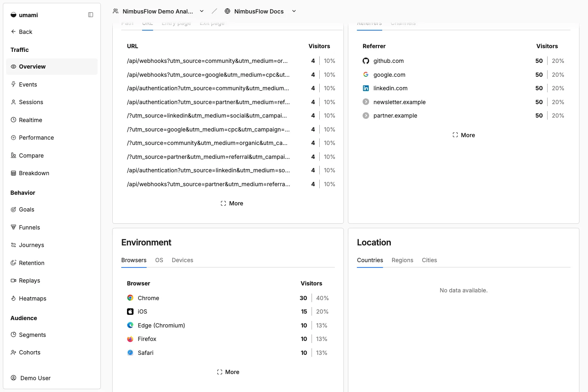Click the GitHub icon in referrers
The width and height of the screenshot is (588, 392).
[366, 61]
